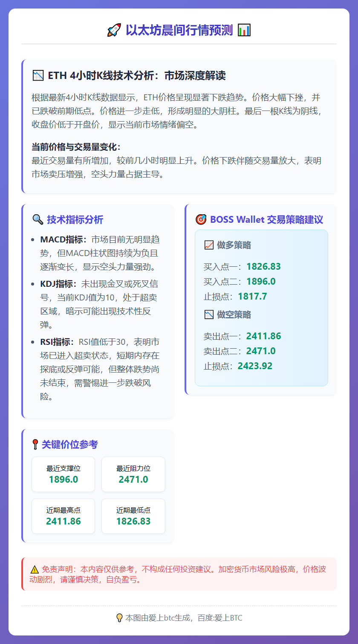Click the uptrend chart icon beside 做多策略
Viewport: 358px width, 644px height.
209,245
